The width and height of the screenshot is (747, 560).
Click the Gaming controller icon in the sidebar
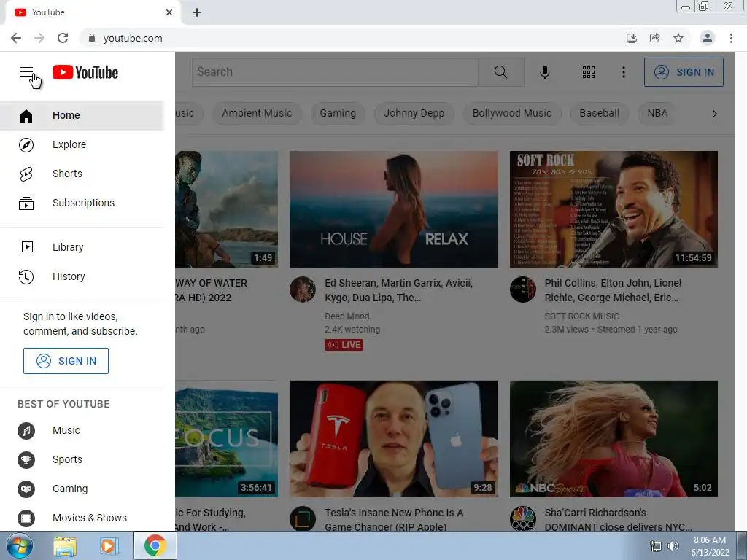click(x=26, y=489)
